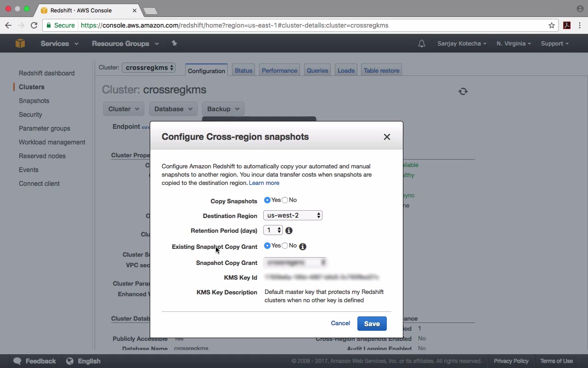
Task: Select Yes for Copy Snapshots
Action: point(267,200)
